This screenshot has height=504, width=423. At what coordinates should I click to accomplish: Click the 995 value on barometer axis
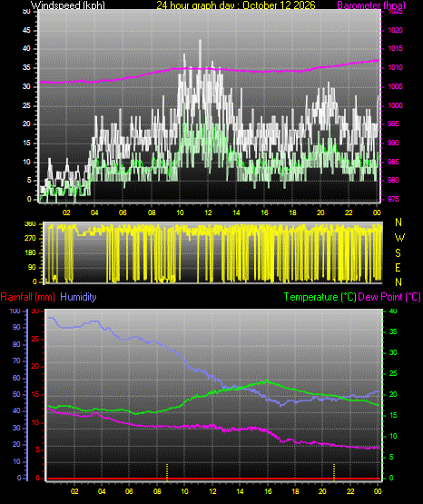pos(393,124)
